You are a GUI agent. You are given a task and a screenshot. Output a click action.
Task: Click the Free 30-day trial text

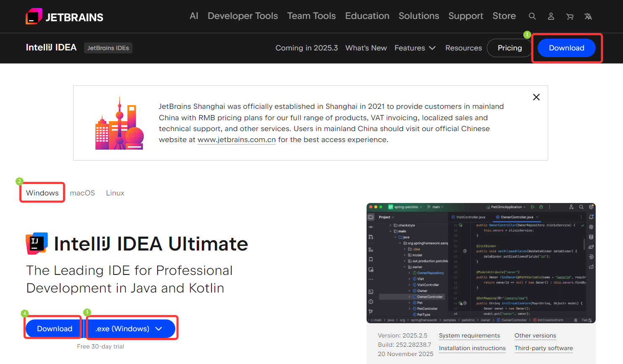click(100, 346)
